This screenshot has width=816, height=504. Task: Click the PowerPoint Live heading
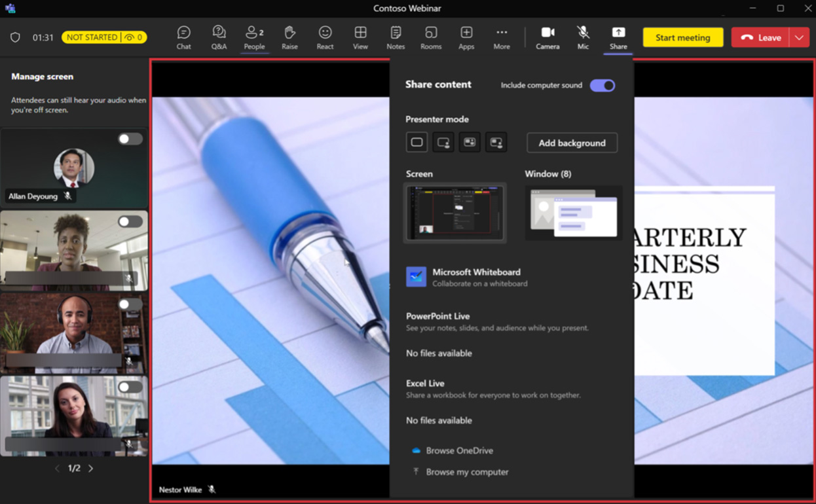point(437,316)
